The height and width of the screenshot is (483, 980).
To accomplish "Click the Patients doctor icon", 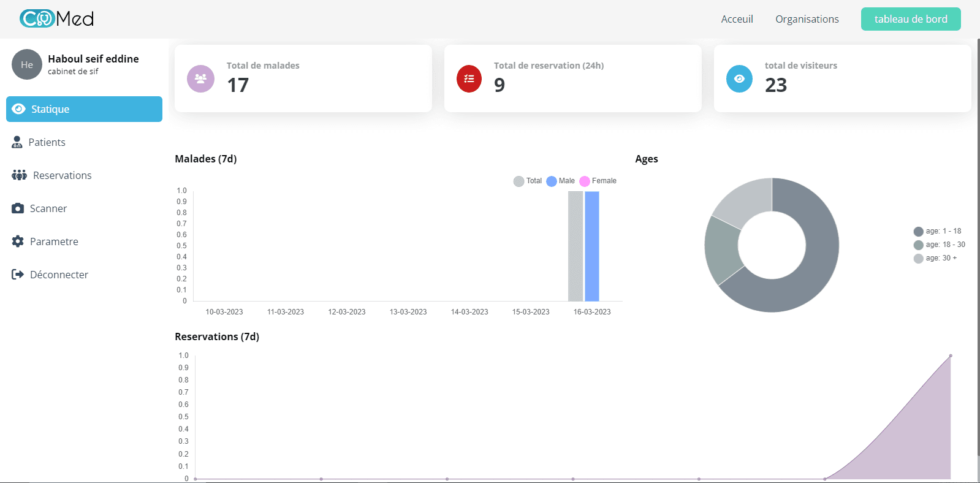I will 17,142.
